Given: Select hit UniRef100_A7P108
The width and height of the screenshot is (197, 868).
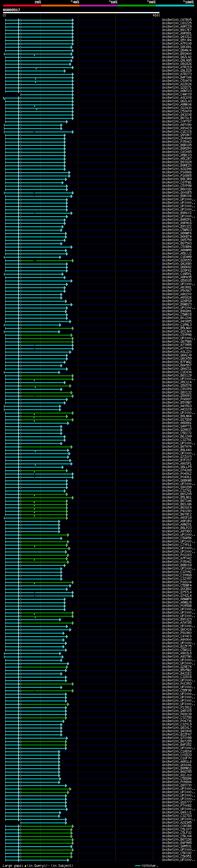Looking at the screenshot, I should click(x=177, y=43).
